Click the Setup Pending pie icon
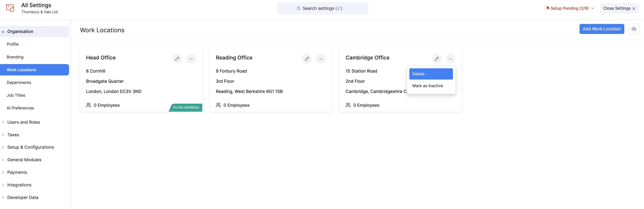Viewport: 644px width, 209px height. pos(547,8)
